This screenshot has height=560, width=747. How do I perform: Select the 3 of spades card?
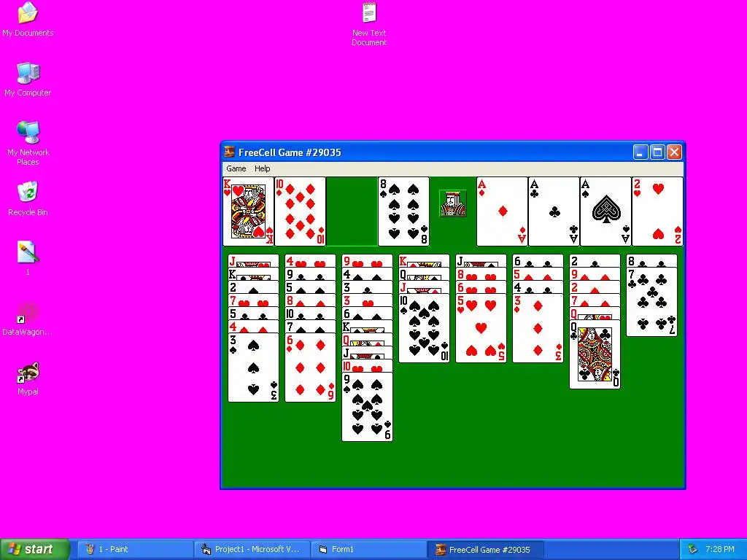point(253,367)
